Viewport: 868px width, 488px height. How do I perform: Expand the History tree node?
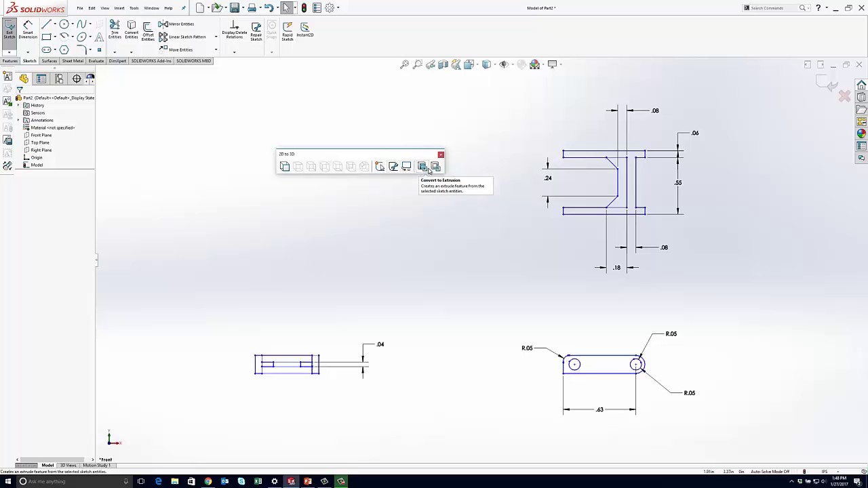(x=18, y=105)
